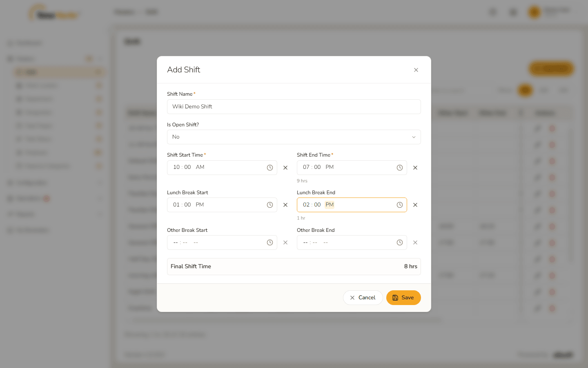Screen dimensions: 588x368
Task: Click the 9 hrs duration text
Action: click(302, 181)
